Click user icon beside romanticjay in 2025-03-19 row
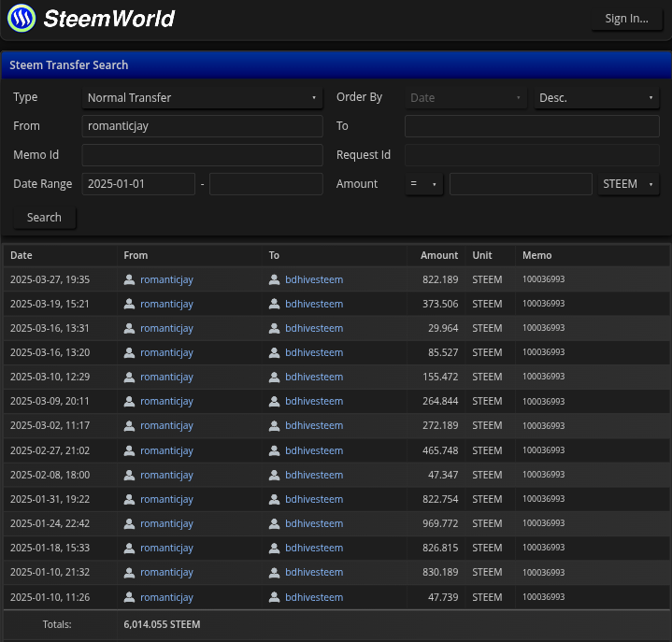Image resolution: width=672 pixels, height=642 pixels. pyautogui.click(x=129, y=304)
